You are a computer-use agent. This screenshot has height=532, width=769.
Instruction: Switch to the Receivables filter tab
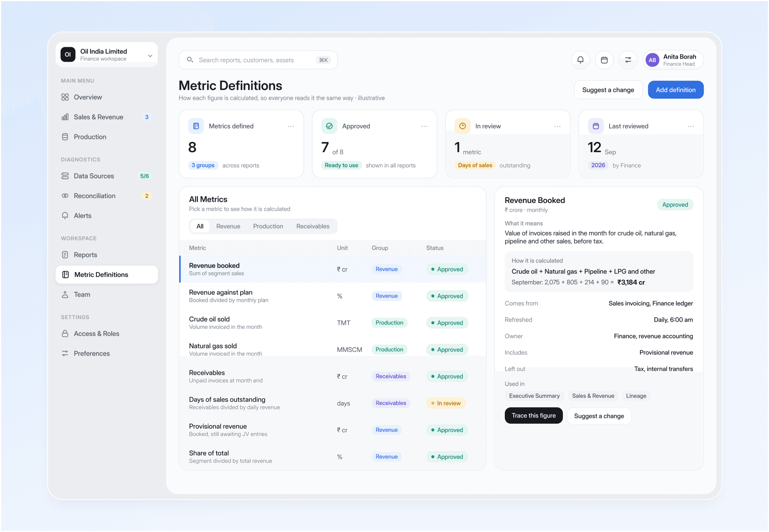[313, 226]
